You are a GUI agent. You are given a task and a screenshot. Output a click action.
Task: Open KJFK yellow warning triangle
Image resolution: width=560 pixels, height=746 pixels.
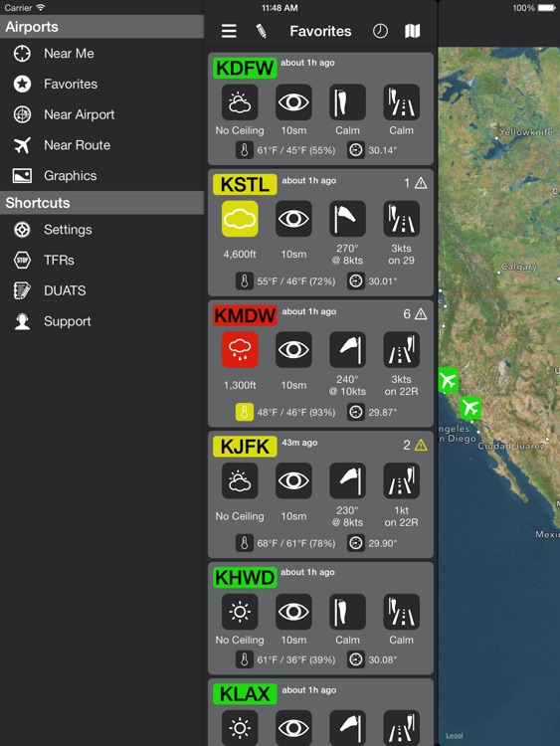click(421, 445)
